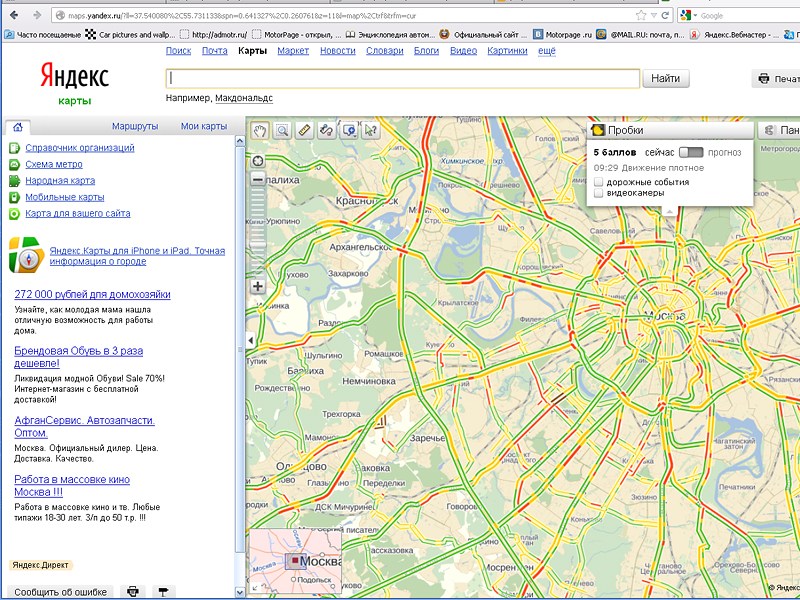Switch to the Маршруты tab
This screenshot has height=600, width=800.
[135, 126]
